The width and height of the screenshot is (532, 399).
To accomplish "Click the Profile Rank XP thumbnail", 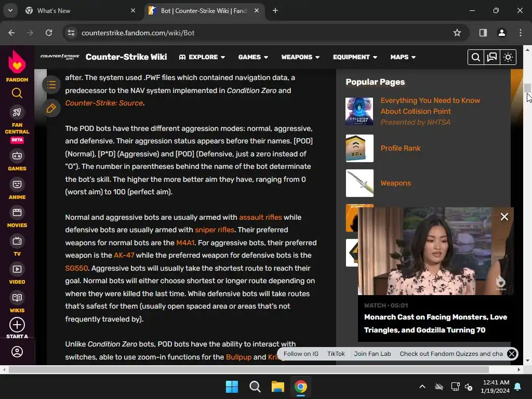I will pos(360,148).
